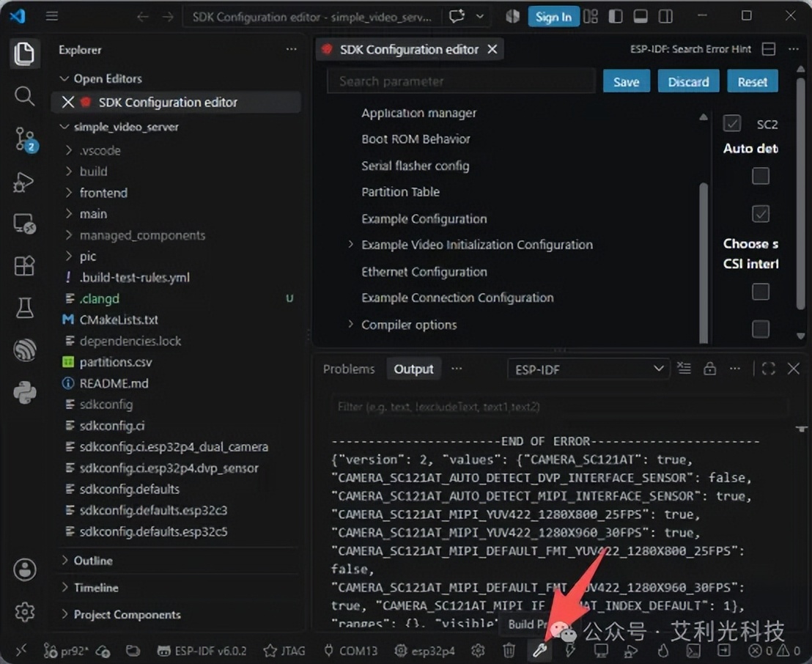812x664 pixels.
Task: Open the SDK Configuration gear in status bar
Action: [x=478, y=650]
